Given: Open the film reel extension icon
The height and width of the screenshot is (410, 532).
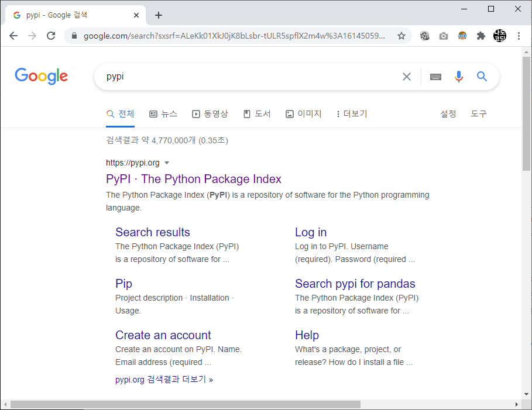Looking at the screenshot, I should [x=425, y=36].
